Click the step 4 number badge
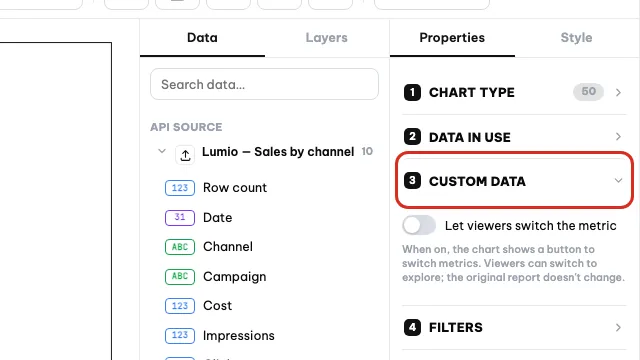This screenshot has width=640, height=360. [x=412, y=327]
